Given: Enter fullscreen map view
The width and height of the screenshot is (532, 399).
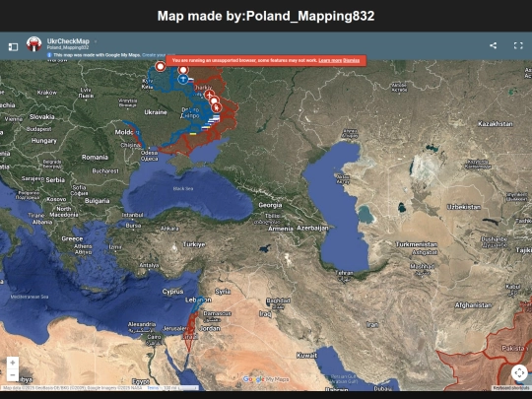Looking at the screenshot, I should point(518,45).
